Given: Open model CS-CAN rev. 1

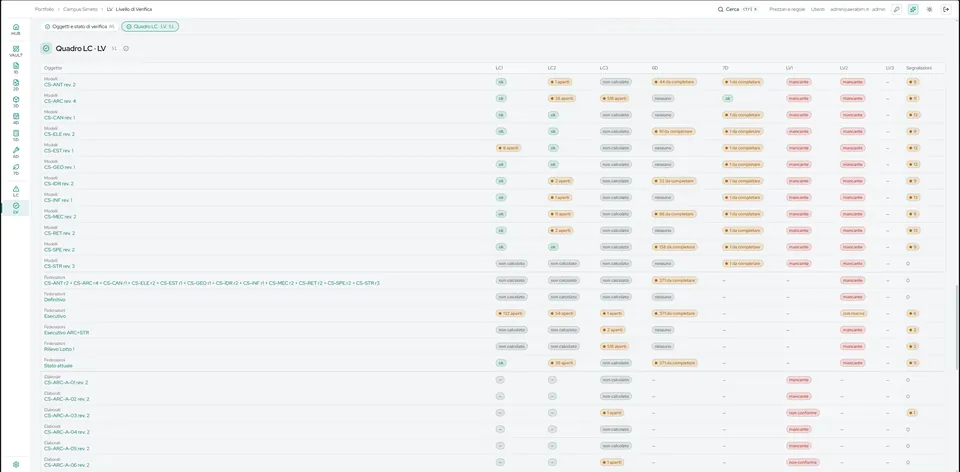Looking at the screenshot, I should (x=60, y=118).
